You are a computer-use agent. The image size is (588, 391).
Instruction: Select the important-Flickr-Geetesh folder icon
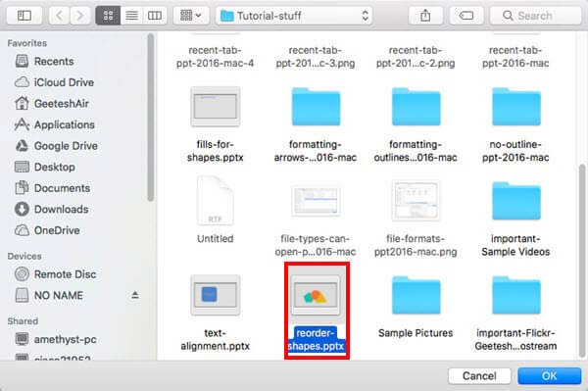(x=516, y=295)
